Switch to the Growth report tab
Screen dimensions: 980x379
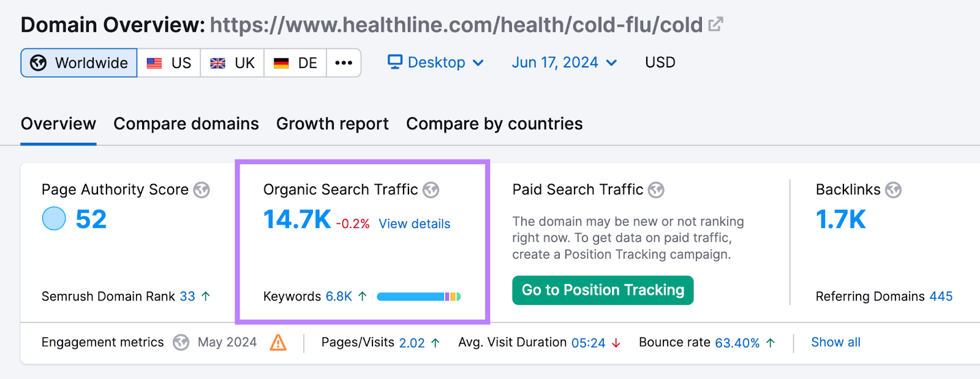(332, 124)
